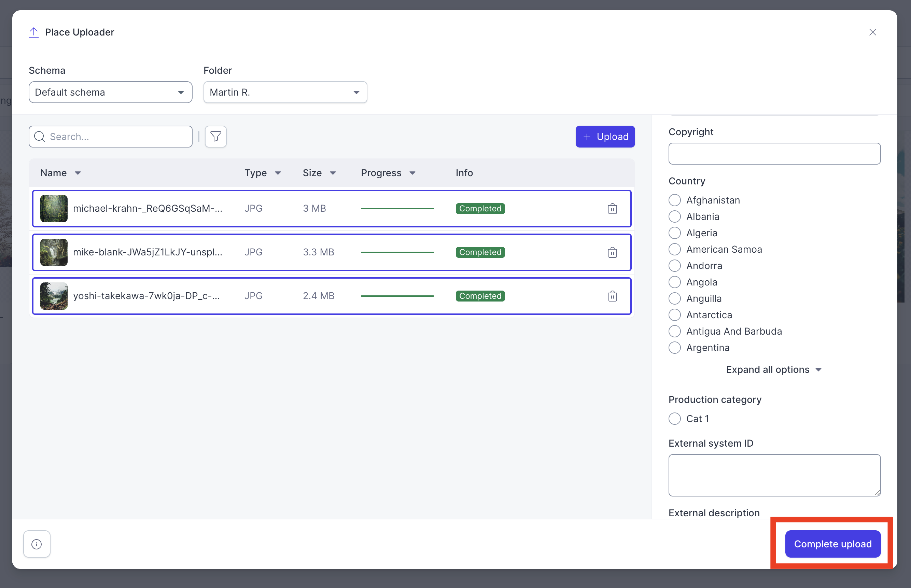
Task: Click yoshi-takekawa progress bar
Action: tap(397, 296)
